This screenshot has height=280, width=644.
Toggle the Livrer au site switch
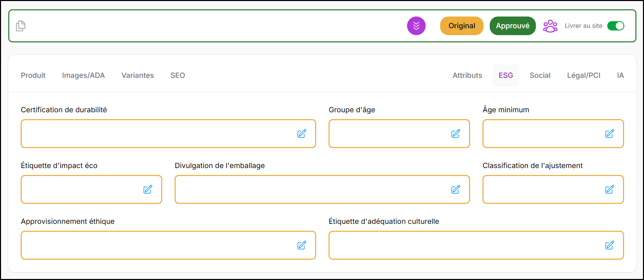tap(615, 26)
